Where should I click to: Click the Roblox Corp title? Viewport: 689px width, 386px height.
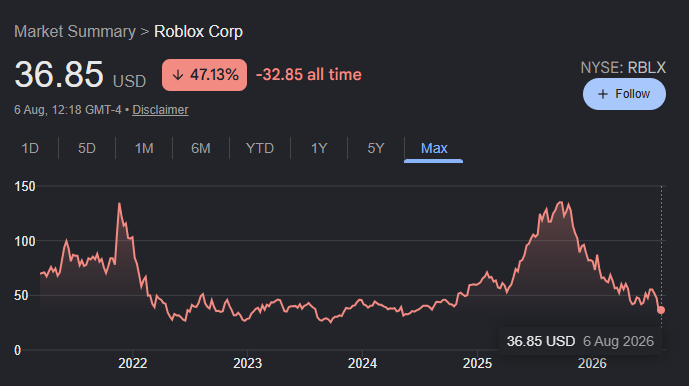198,32
